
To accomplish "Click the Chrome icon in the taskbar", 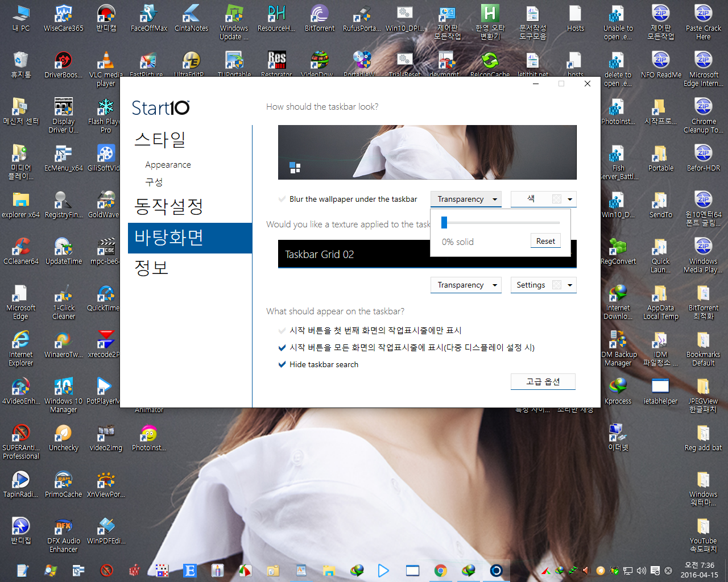I will point(440,571).
